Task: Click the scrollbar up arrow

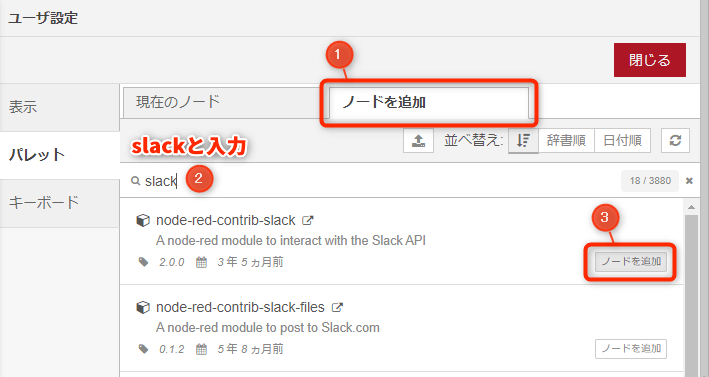Action: (691, 207)
